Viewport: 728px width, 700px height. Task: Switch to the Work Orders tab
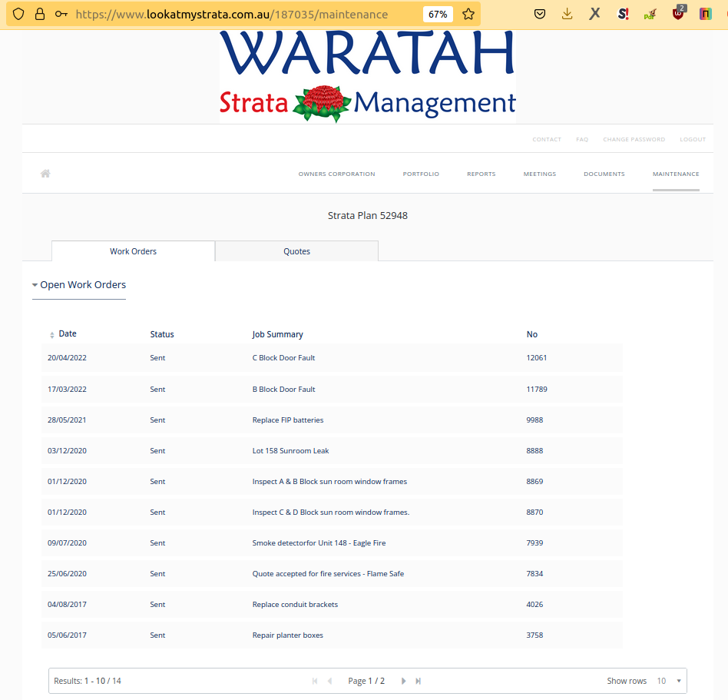[134, 251]
